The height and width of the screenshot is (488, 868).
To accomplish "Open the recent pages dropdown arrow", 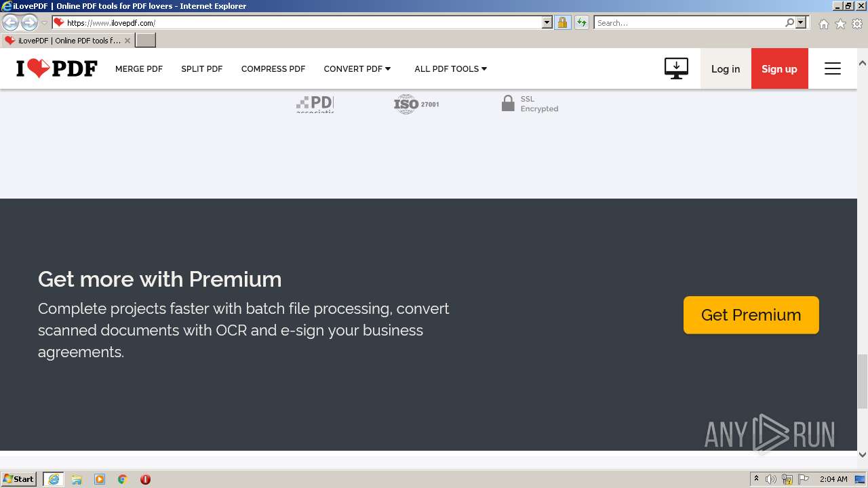I will [x=44, y=23].
